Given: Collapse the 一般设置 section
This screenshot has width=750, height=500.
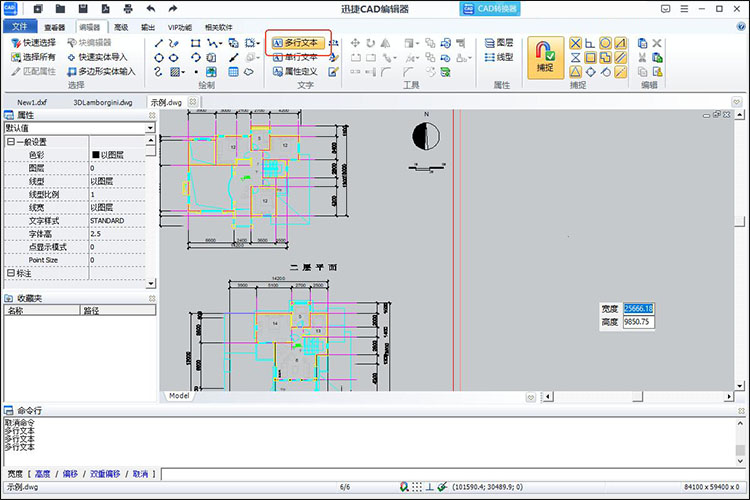Looking at the screenshot, I should 11,142.
